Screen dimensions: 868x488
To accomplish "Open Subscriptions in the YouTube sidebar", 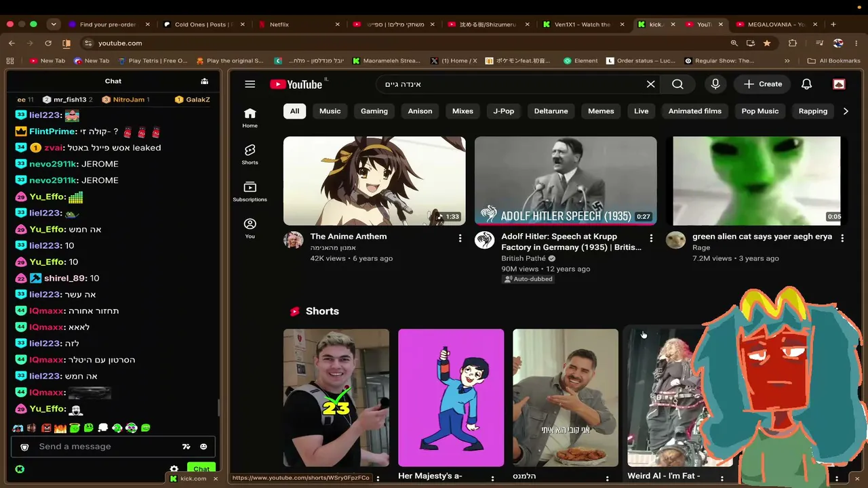I will tap(250, 192).
